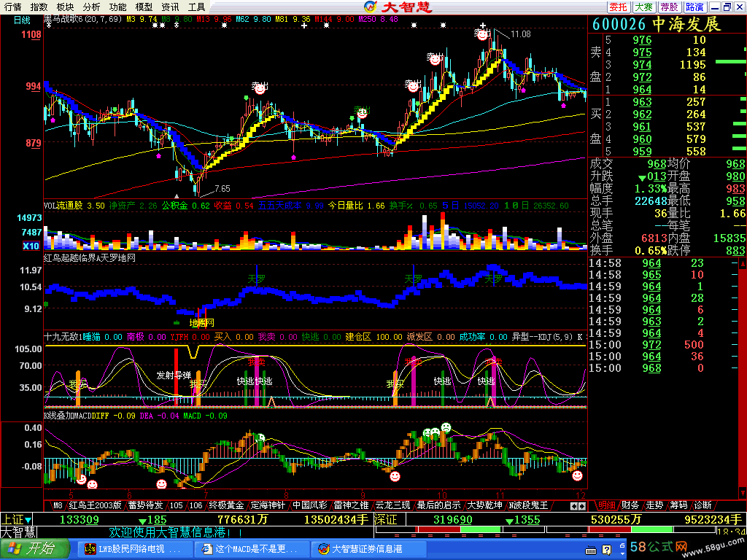Image resolution: width=747 pixels, height=560 pixels.
Task: Click sell level 5 price 976
Action: pyautogui.click(x=642, y=40)
